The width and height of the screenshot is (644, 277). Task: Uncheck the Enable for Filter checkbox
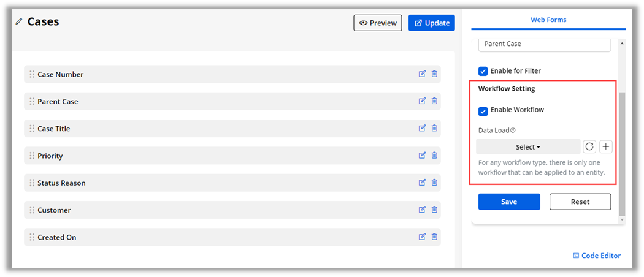[483, 71]
